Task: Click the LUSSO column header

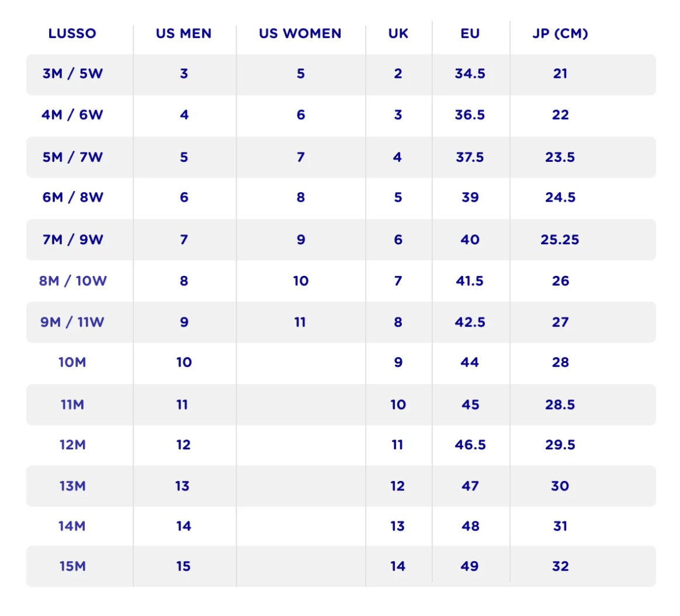Action: pyautogui.click(x=72, y=33)
